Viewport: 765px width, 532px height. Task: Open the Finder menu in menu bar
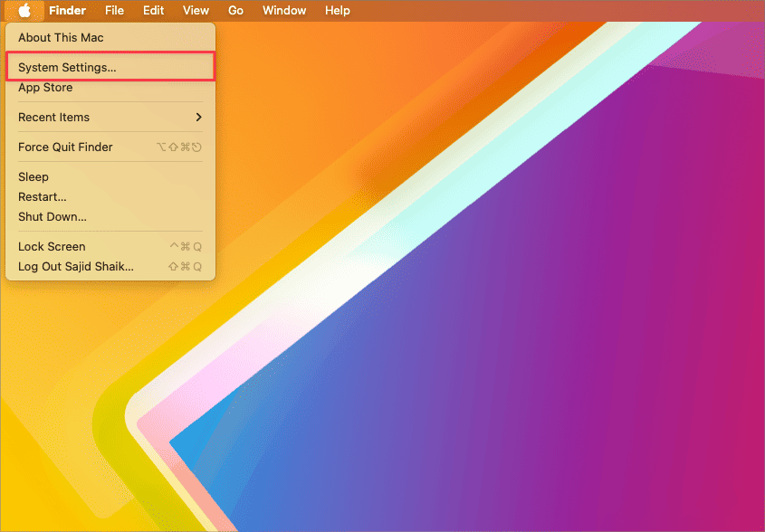67,11
